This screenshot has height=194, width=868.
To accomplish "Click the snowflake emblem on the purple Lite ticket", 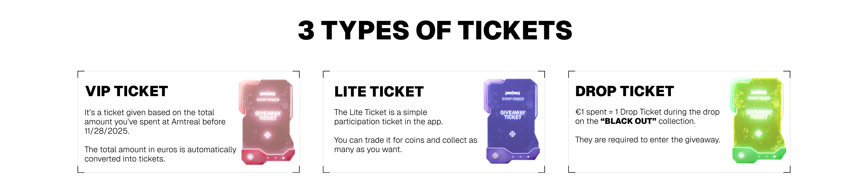I will pos(512,134).
